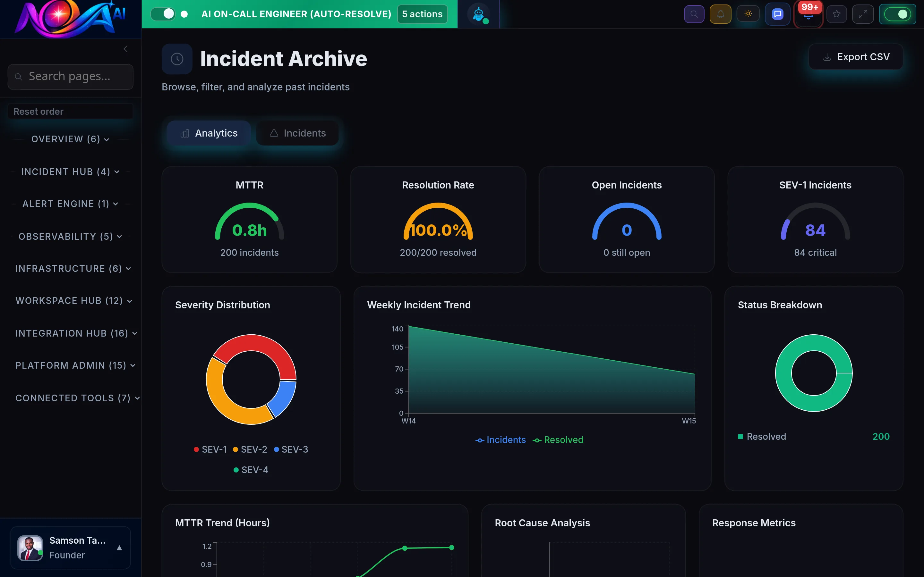
Task: Switch to the Incidents tab
Action: pyautogui.click(x=297, y=133)
